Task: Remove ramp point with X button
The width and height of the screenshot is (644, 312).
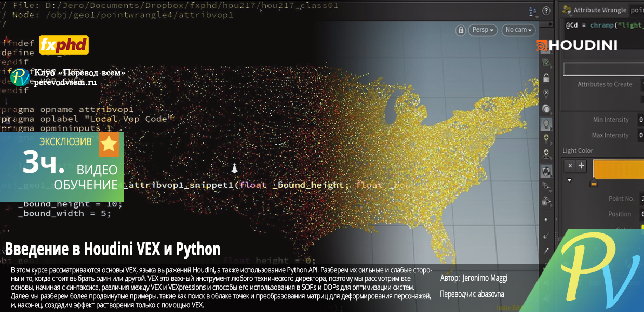Action: click(570, 166)
